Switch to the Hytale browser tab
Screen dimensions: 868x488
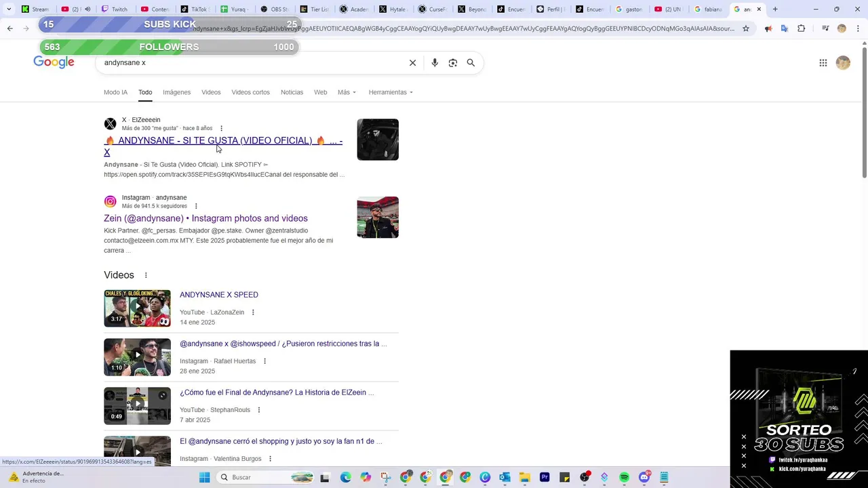(392, 9)
